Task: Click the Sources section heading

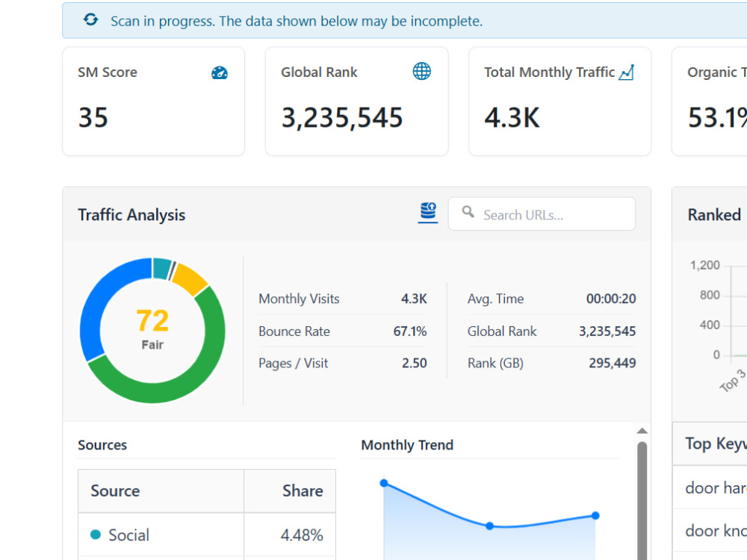Action: pos(102,445)
